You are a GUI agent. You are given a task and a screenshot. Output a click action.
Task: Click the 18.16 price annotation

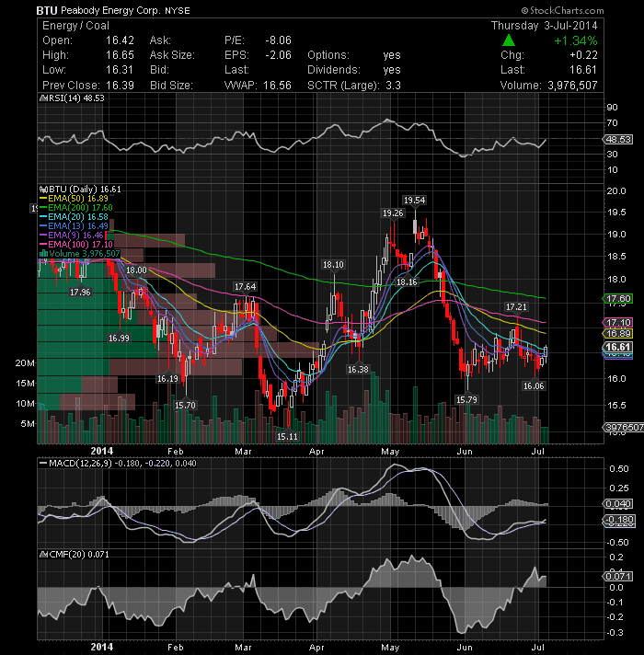(407, 282)
